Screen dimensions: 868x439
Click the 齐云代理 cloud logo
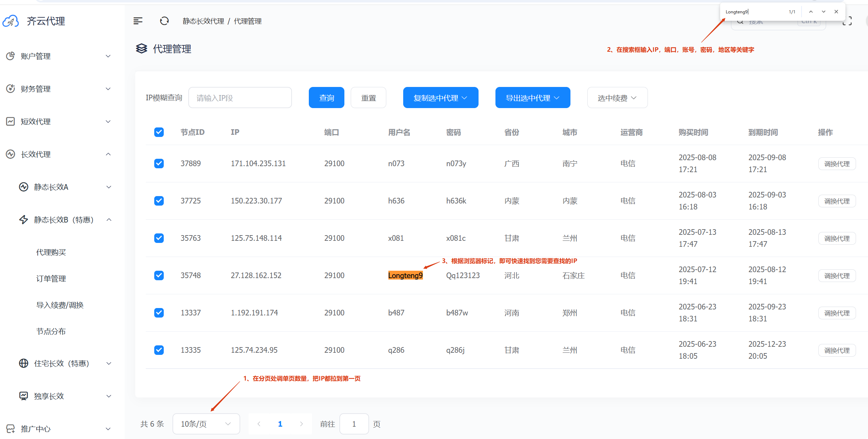pos(11,21)
